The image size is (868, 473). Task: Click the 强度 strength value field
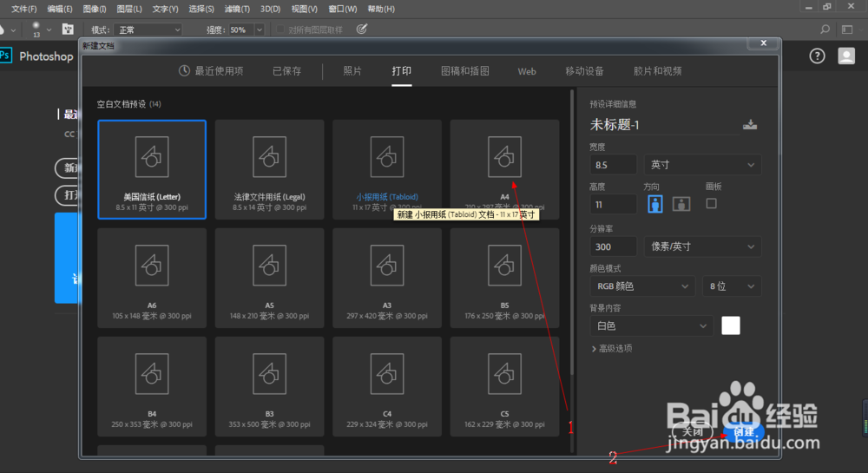(241, 30)
